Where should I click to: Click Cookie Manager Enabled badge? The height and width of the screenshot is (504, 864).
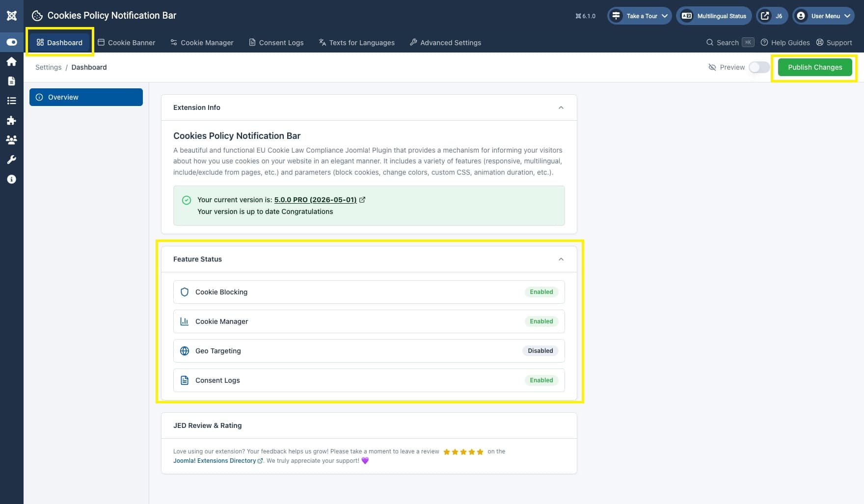[x=541, y=321]
